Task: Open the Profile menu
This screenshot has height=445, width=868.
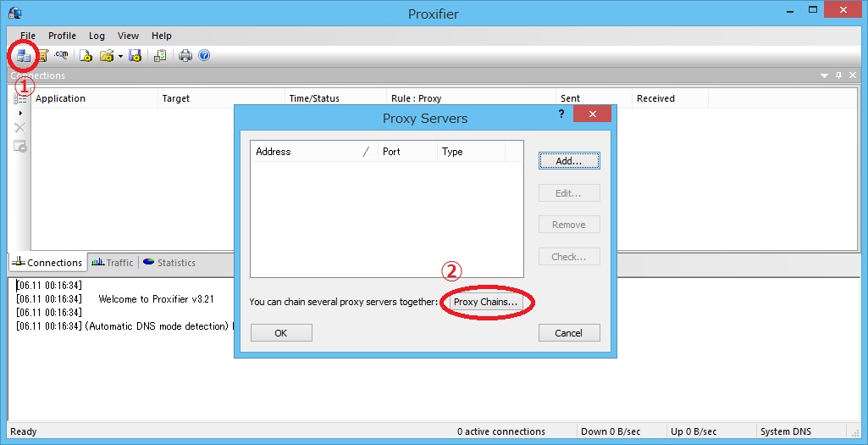Action: point(62,36)
